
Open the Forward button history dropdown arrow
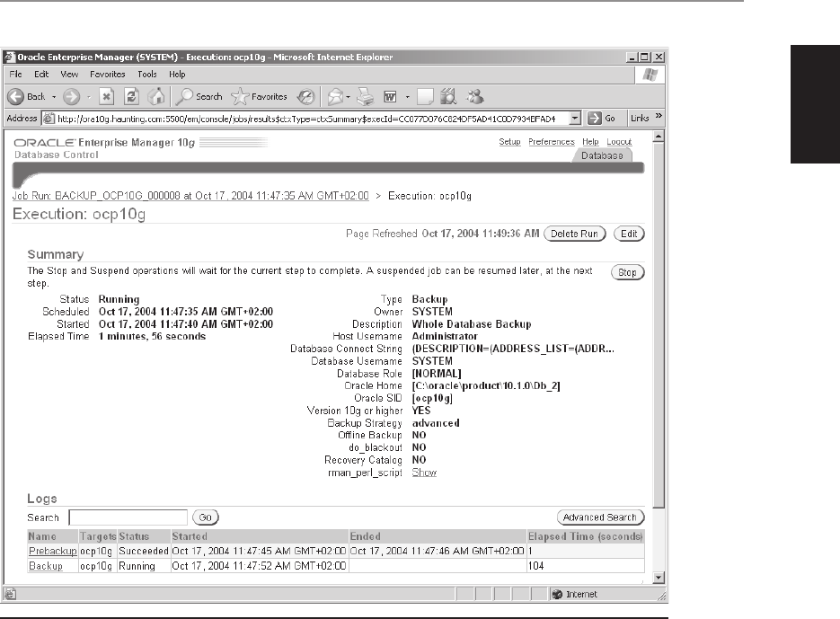tap(88, 97)
